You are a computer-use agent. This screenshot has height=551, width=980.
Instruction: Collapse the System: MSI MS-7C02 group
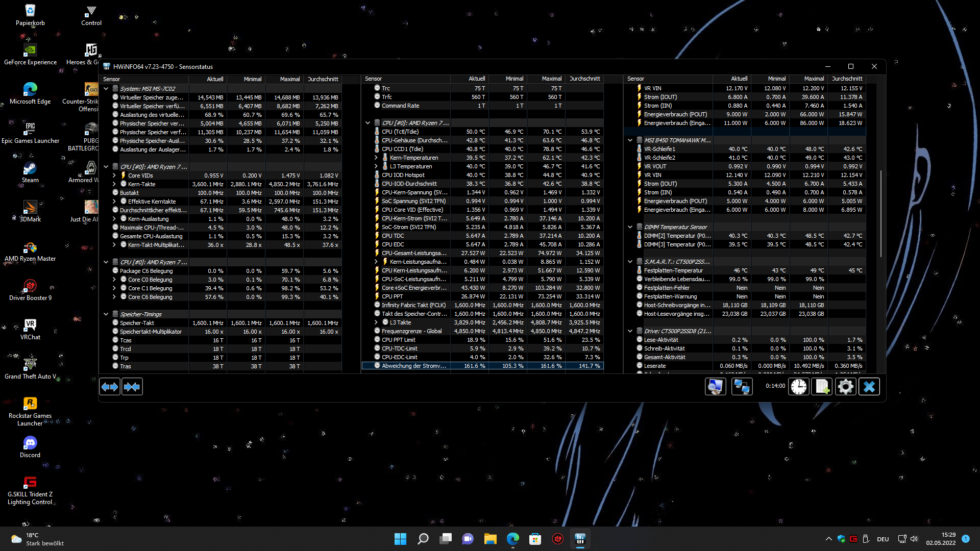tap(106, 89)
